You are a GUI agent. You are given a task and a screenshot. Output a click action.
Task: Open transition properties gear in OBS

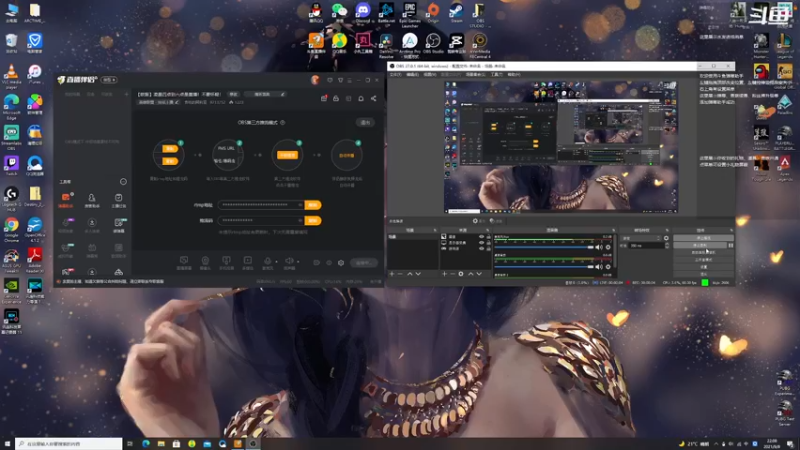pos(666,238)
